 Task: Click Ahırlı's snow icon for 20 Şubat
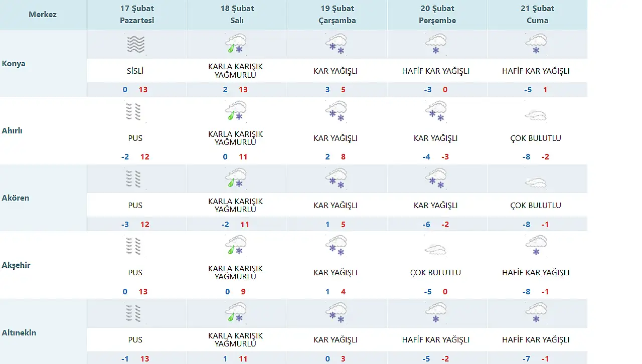435,111
